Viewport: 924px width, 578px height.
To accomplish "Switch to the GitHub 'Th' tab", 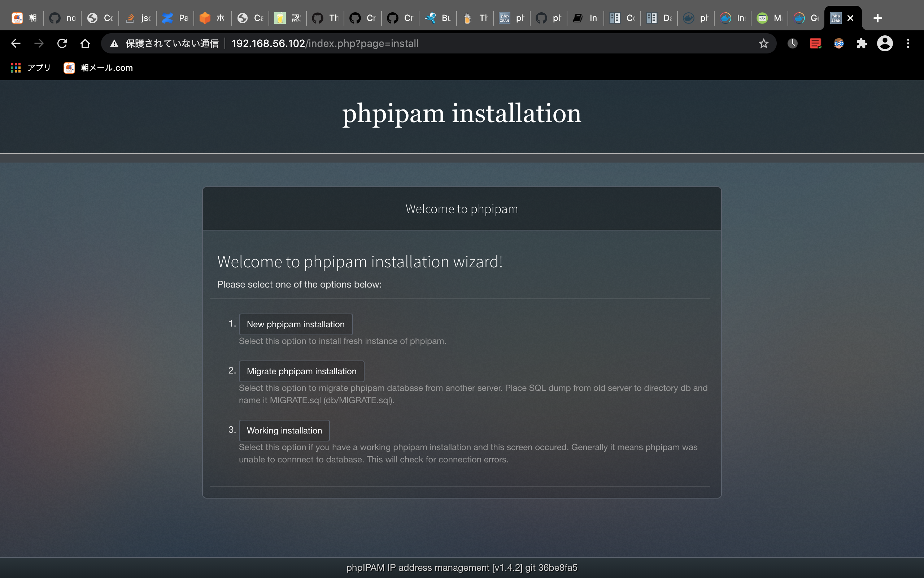I will [325, 18].
